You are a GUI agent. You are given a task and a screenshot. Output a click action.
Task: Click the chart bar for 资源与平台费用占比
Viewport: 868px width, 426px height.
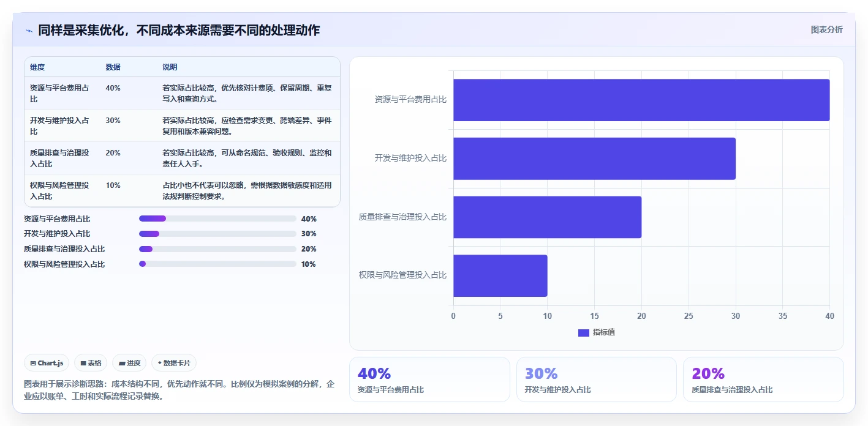click(x=641, y=100)
